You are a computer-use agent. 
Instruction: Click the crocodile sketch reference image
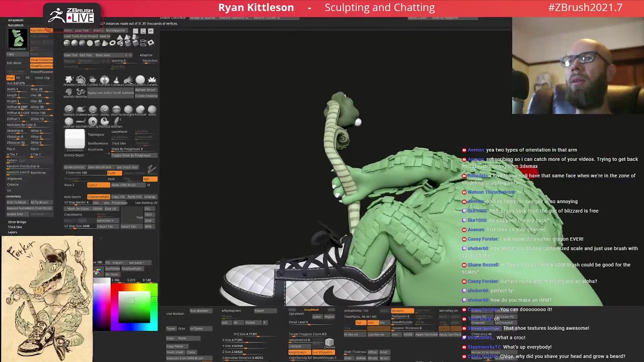[x=47, y=299]
